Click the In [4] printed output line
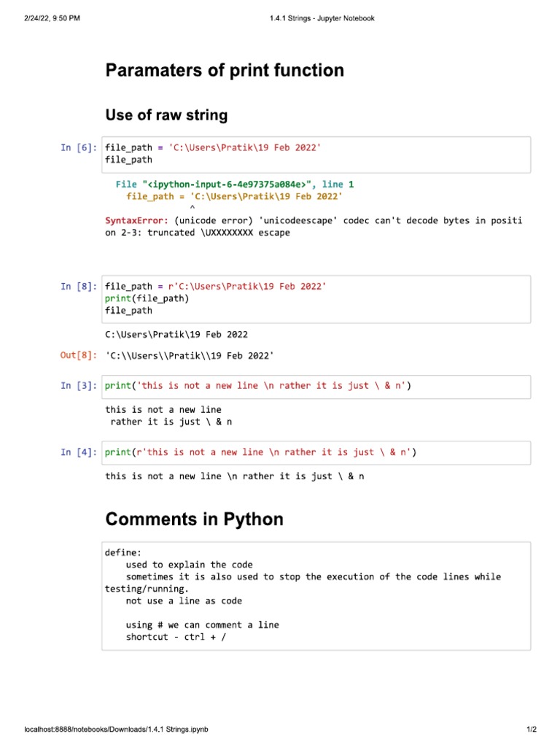 [x=234, y=476]
